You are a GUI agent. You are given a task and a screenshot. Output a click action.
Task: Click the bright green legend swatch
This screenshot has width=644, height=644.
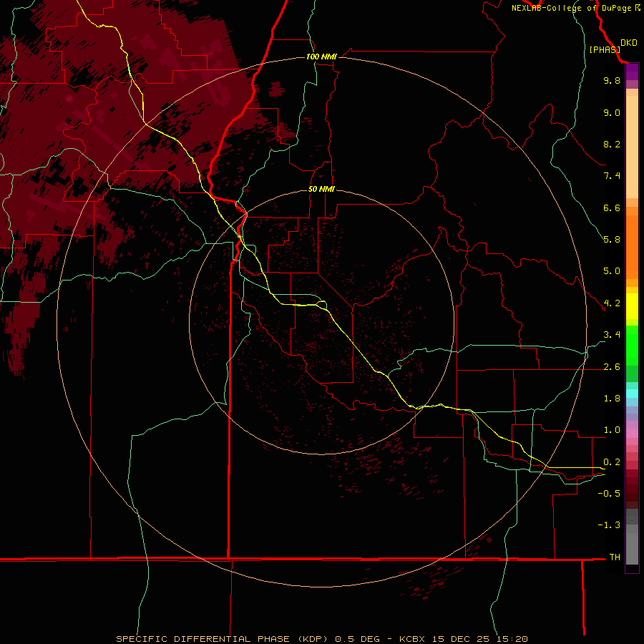coord(632,345)
